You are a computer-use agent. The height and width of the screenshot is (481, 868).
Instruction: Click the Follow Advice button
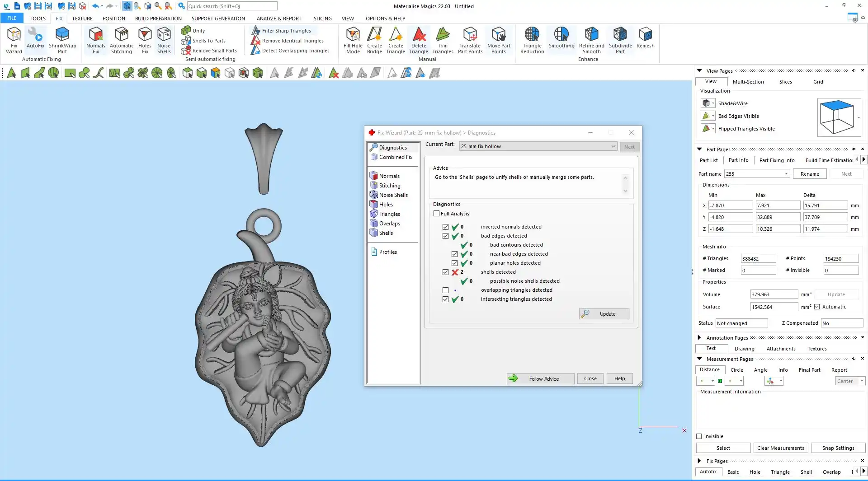[x=540, y=378]
